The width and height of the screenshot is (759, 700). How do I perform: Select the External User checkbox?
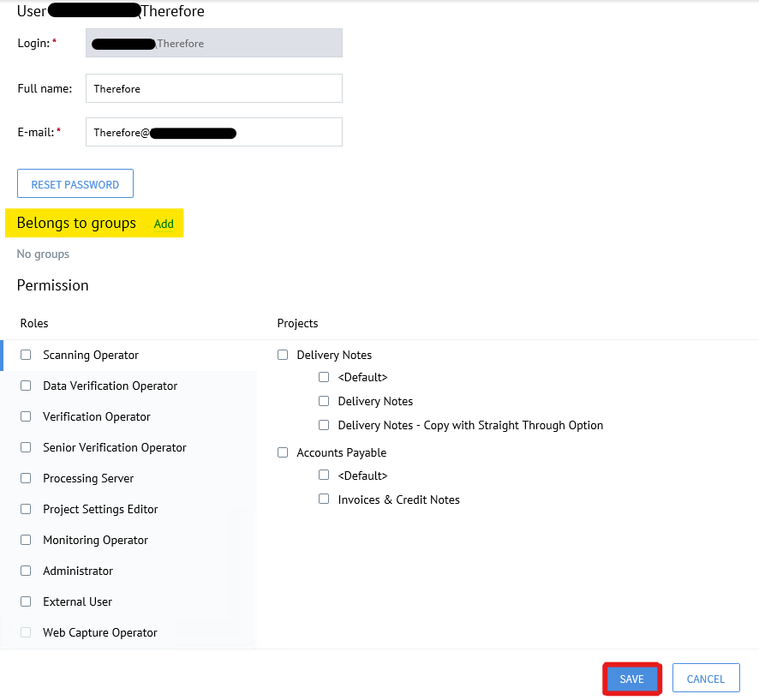pos(26,601)
